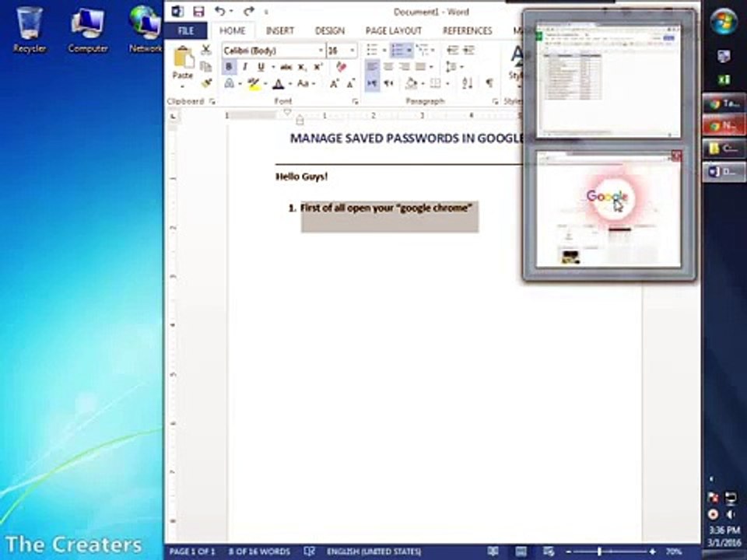747x560 pixels.
Task: Toggle Show/Hide paragraph marks
Action: point(489,84)
